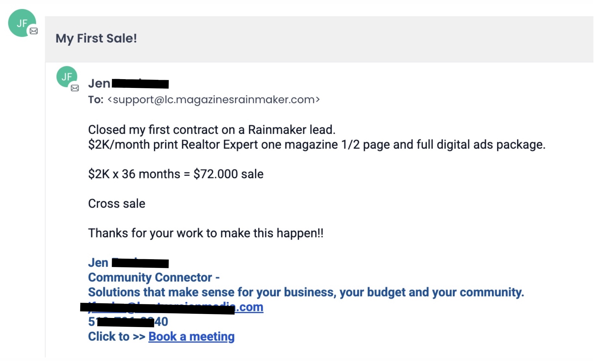
Task: Click the '$2K x 36 months' calculation line
Action: pos(175,174)
